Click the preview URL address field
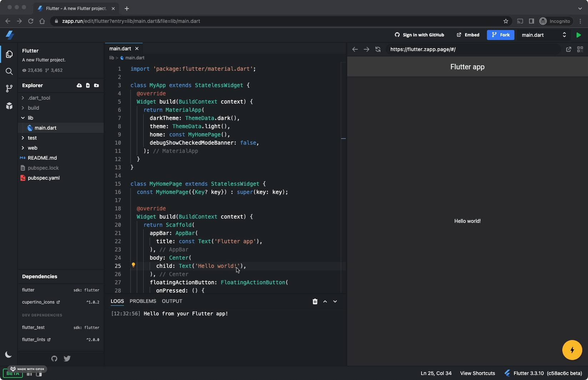This screenshot has height=380, width=588. [474, 49]
